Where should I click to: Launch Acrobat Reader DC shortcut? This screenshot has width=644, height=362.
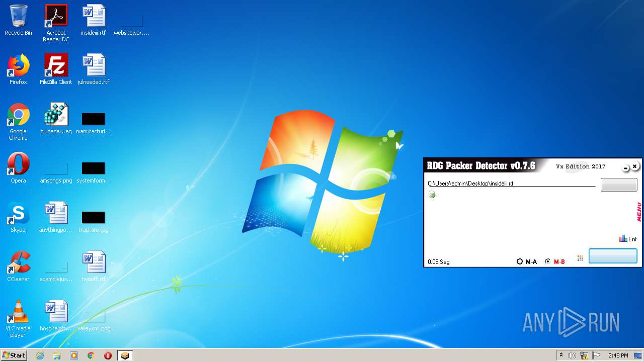[x=56, y=23]
